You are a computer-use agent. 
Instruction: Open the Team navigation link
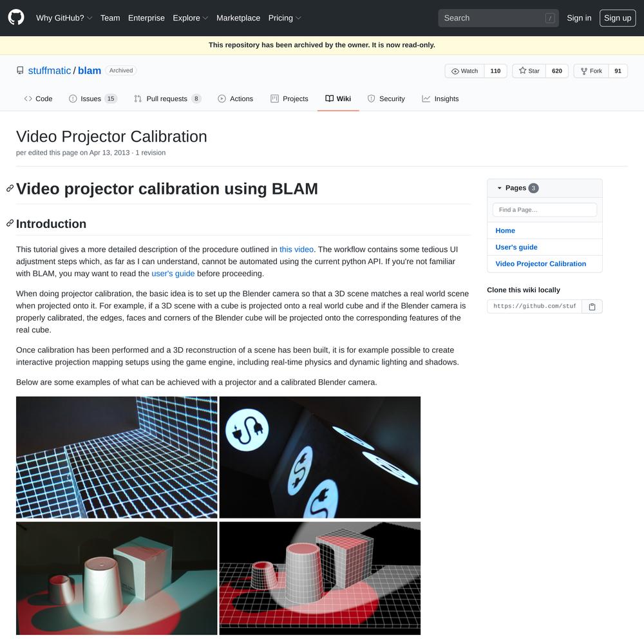110,18
